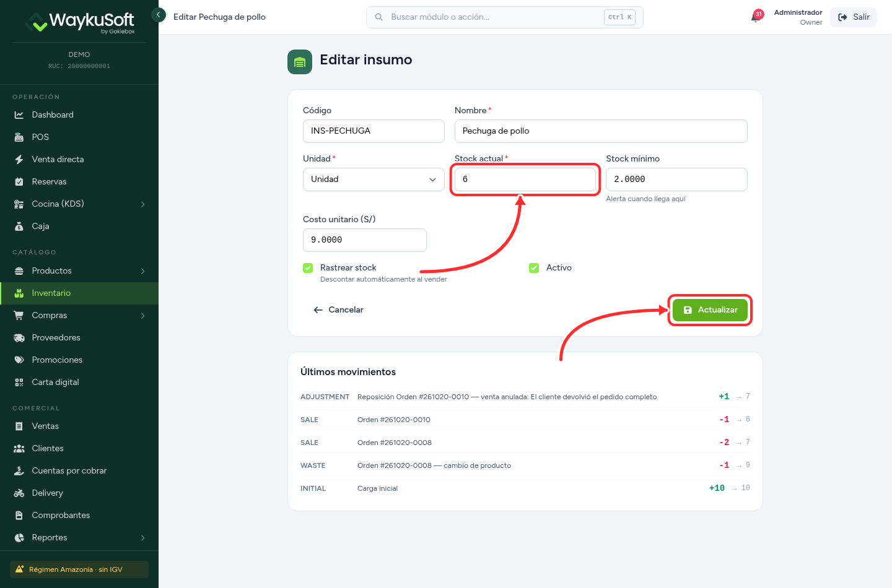Click the Comprobantes document icon
This screenshot has height=588, width=892.
point(19,515)
